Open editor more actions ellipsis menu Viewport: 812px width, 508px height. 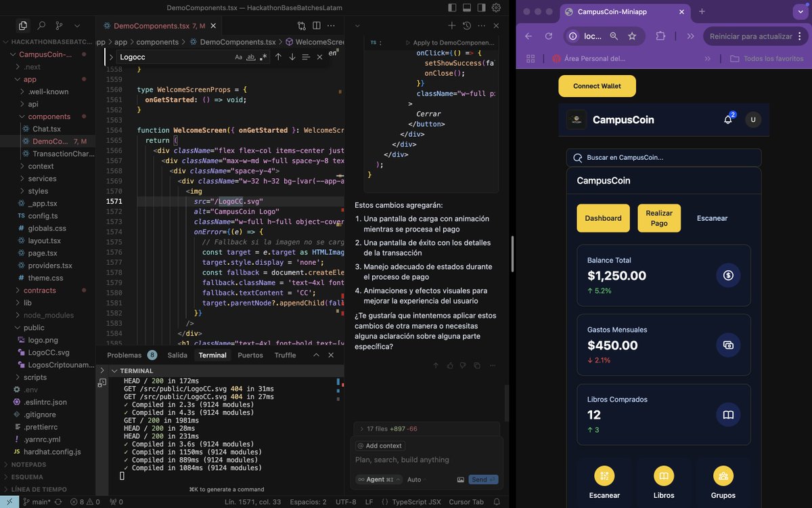[332, 26]
